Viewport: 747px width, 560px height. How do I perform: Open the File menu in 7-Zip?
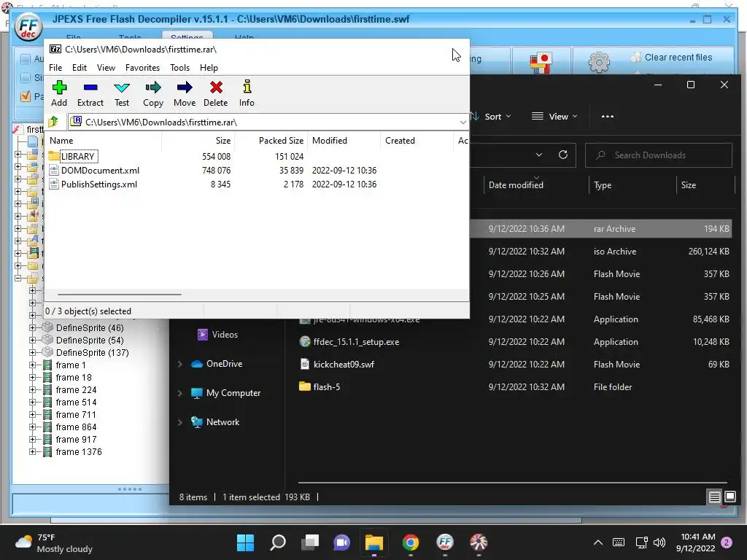(x=55, y=68)
